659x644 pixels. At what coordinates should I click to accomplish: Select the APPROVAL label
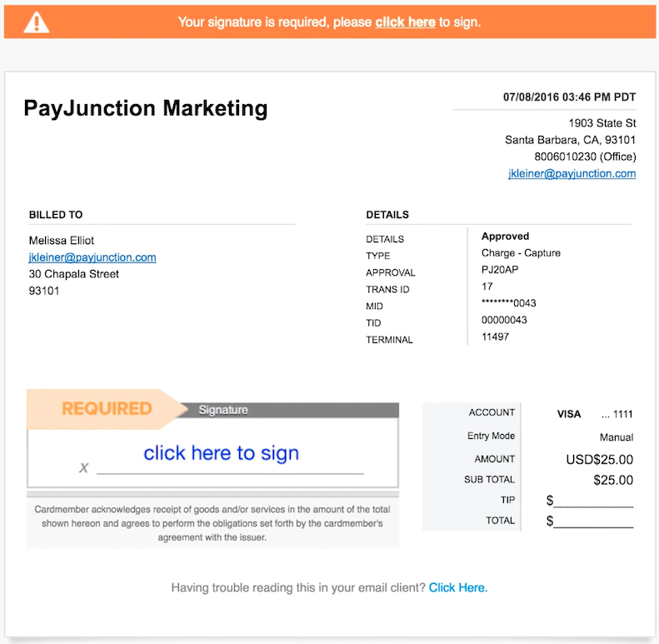point(391,272)
